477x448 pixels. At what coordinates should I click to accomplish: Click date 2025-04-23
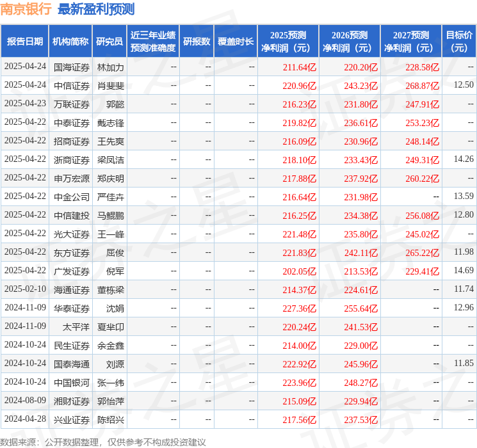pos(25,104)
